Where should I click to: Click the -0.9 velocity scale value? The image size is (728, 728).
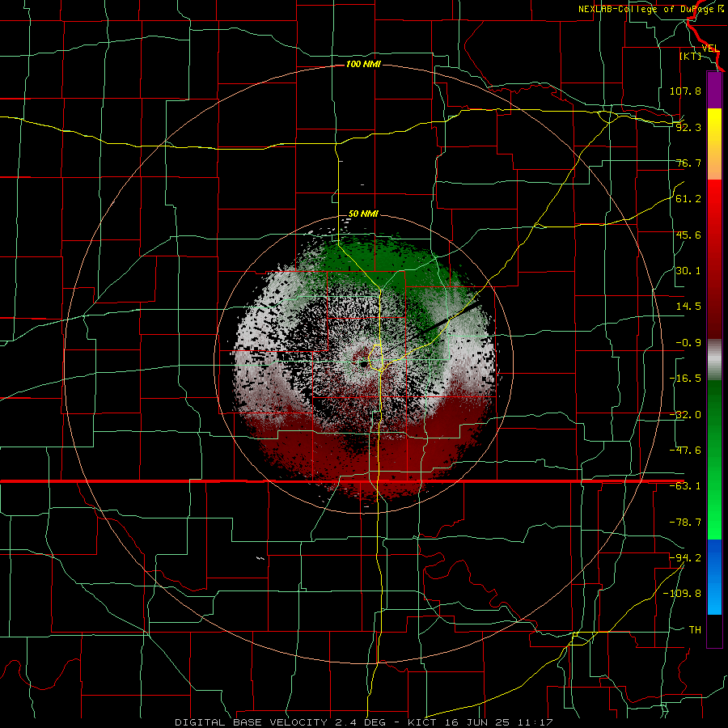[x=688, y=343]
